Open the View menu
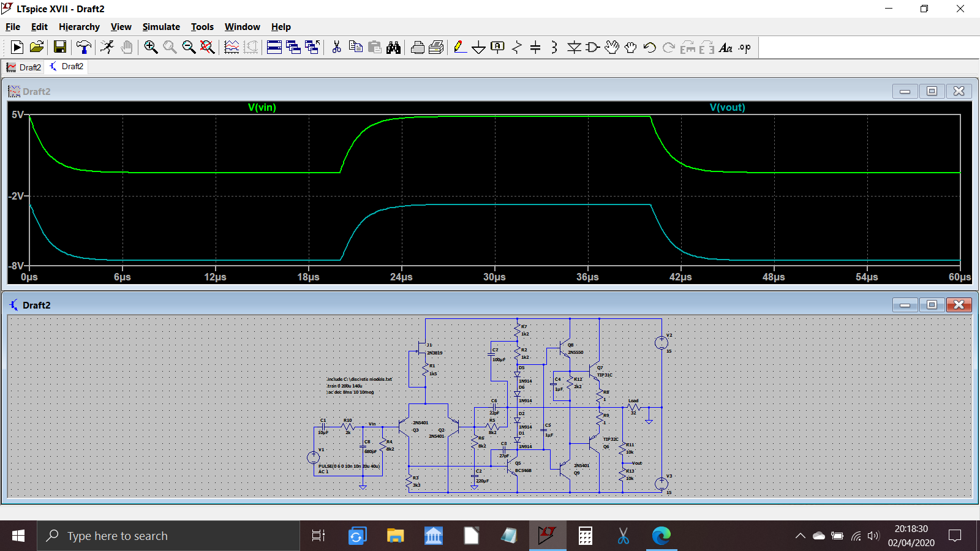This screenshot has width=980, height=551. point(121,27)
